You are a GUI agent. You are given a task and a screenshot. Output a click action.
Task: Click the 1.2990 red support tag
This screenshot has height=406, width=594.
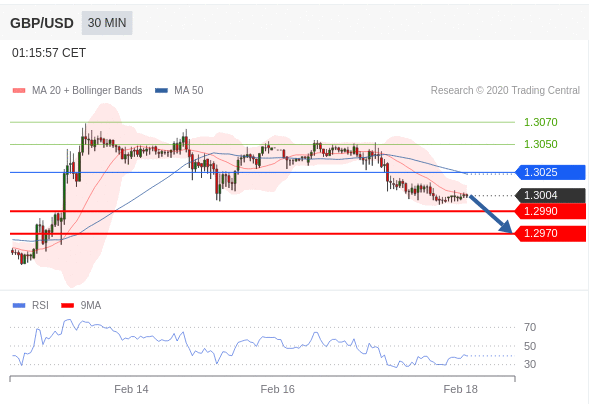click(x=550, y=211)
